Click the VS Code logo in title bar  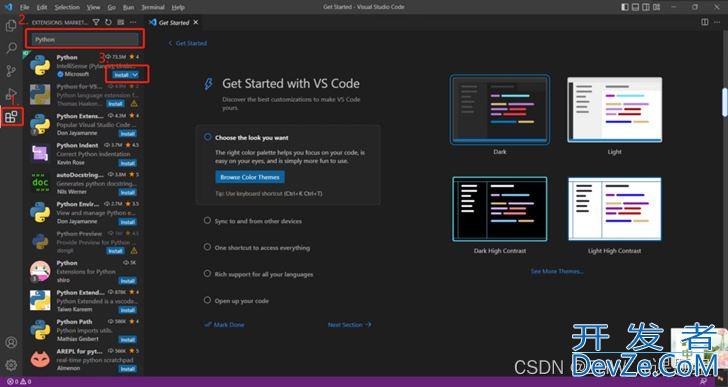pos(8,7)
